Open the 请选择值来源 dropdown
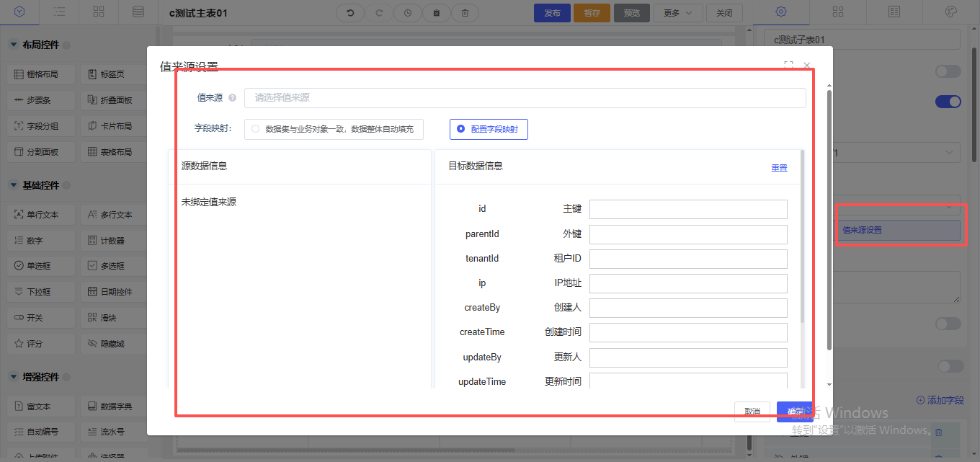 (x=525, y=98)
